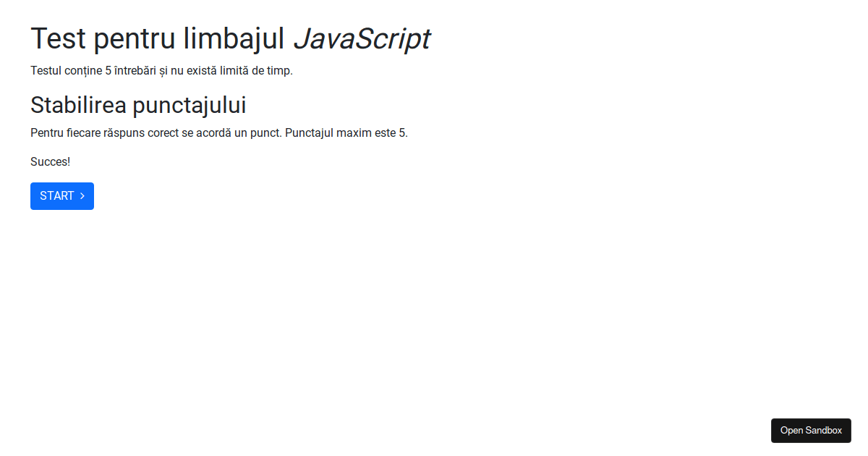The image size is (868, 456).
Task: Click the word START on the blue button
Action: tap(56, 195)
